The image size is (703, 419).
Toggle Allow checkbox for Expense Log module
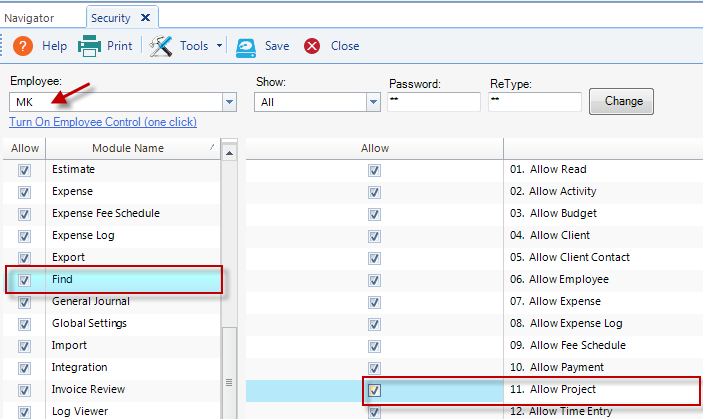(x=24, y=236)
